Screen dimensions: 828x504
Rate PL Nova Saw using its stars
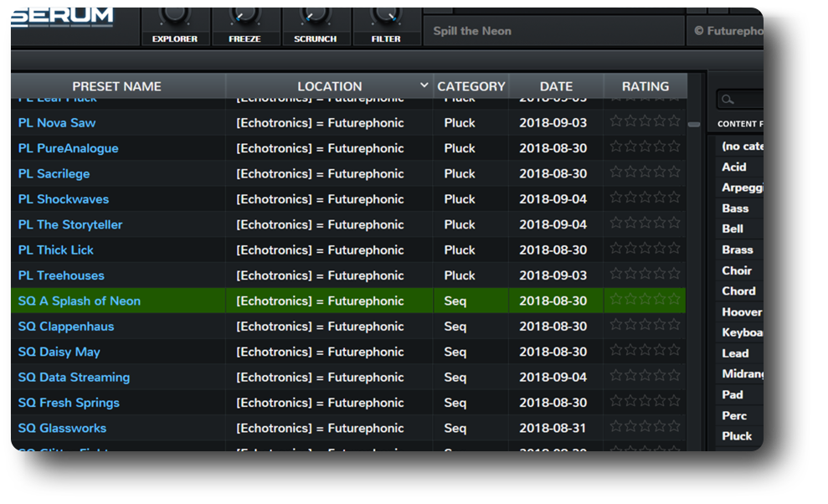click(645, 121)
